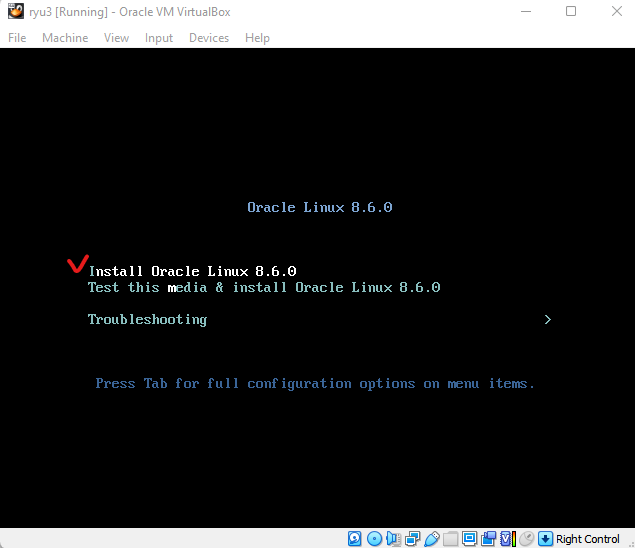This screenshot has height=548, width=635.
Task: Open the Help menu
Action: click(257, 38)
